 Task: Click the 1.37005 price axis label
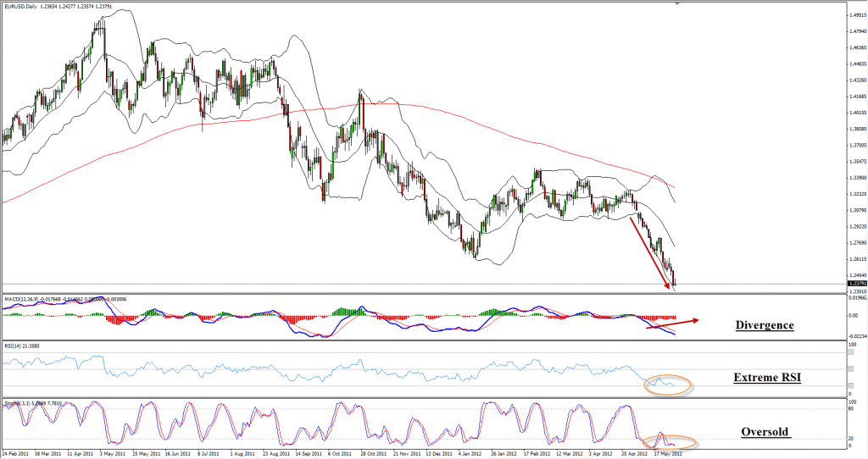pyautogui.click(x=858, y=145)
